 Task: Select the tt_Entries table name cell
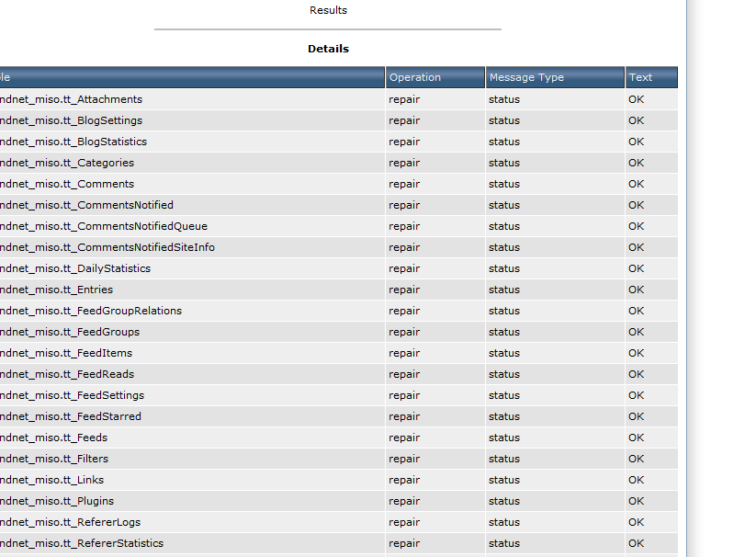tap(192, 290)
